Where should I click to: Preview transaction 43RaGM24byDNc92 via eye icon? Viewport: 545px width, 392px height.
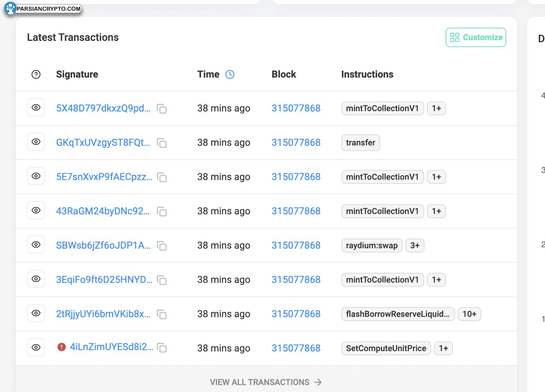click(36, 211)
